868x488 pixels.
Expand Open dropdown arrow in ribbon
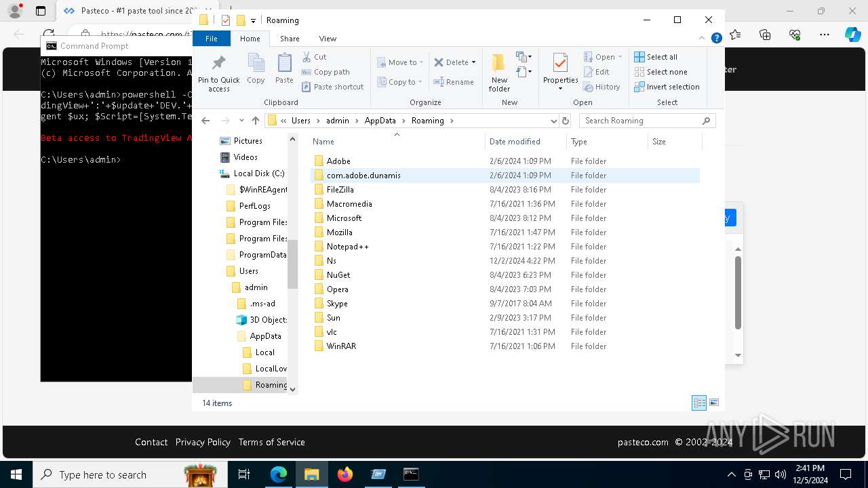(620, 57)
